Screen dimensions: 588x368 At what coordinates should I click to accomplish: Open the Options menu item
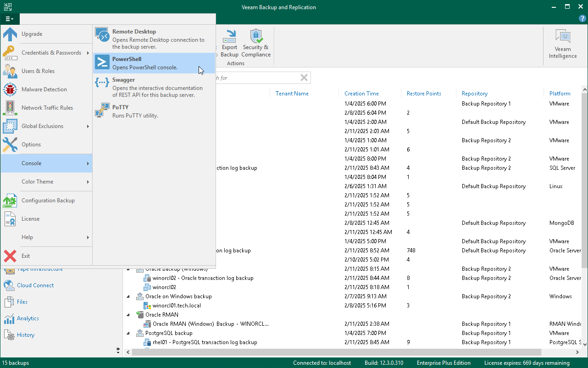tap(31, 145)
